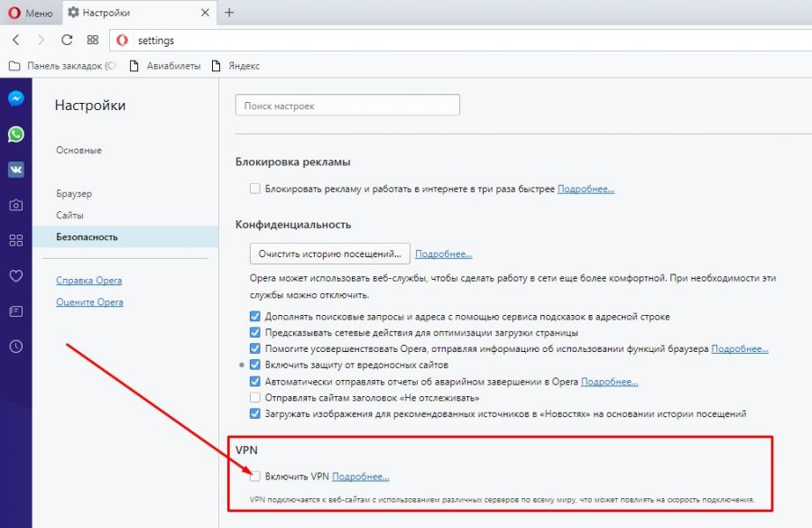The height and width of the screenshot is (528, 812).
Task: Open Справка Opera link
Action: point(89,281)
